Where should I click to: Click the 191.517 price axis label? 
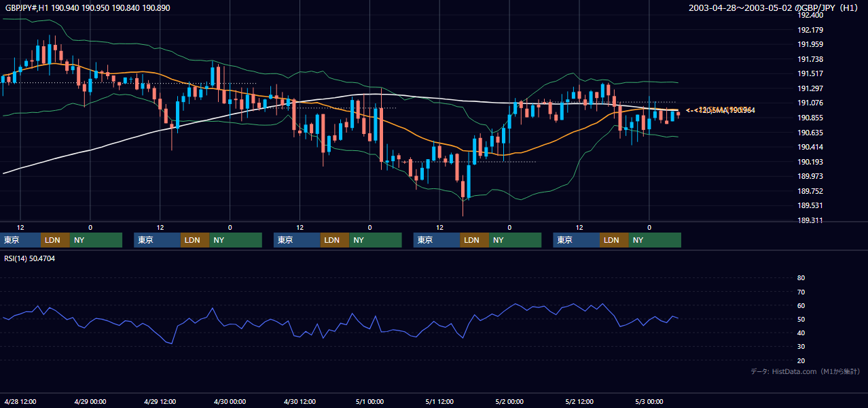tap(810, 74)
